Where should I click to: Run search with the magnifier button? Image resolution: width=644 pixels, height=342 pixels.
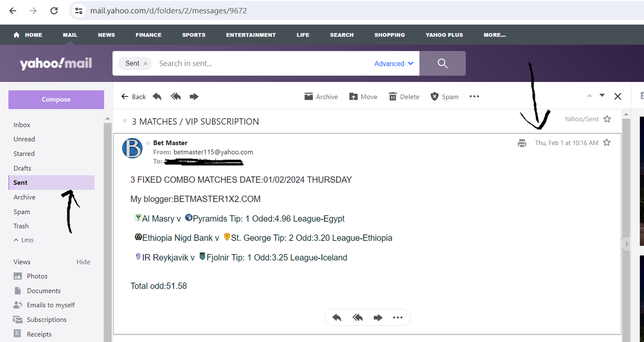point(443,63)
